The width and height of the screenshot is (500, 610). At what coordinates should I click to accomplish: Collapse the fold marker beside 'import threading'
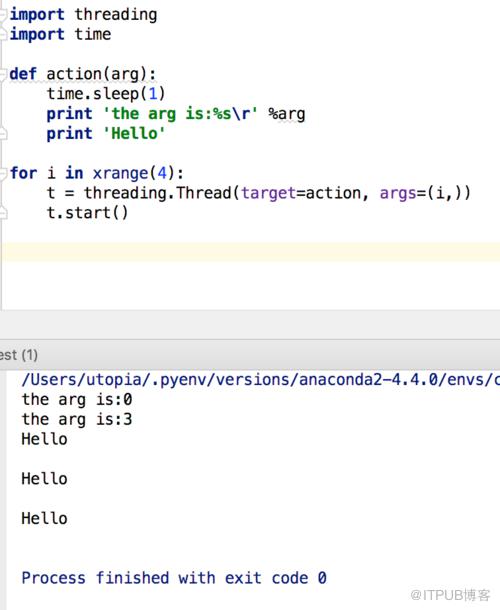3,14
